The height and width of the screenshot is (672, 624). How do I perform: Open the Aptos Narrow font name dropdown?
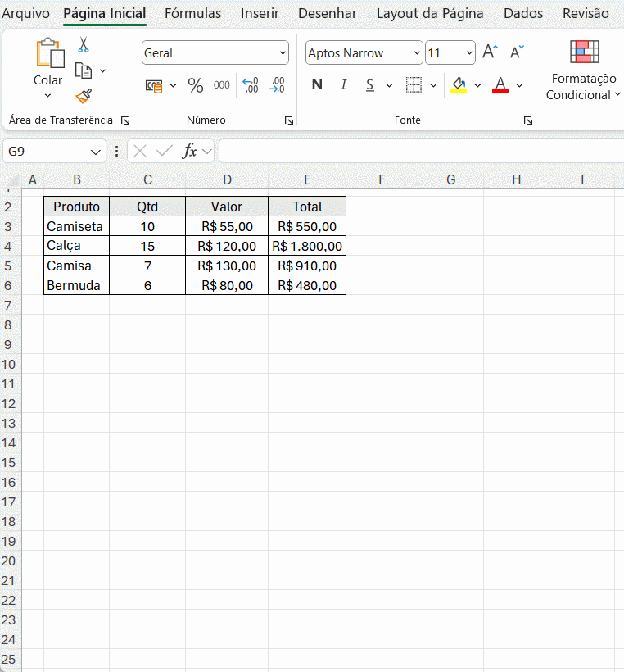pyautogui.click(x=417, y=53)
